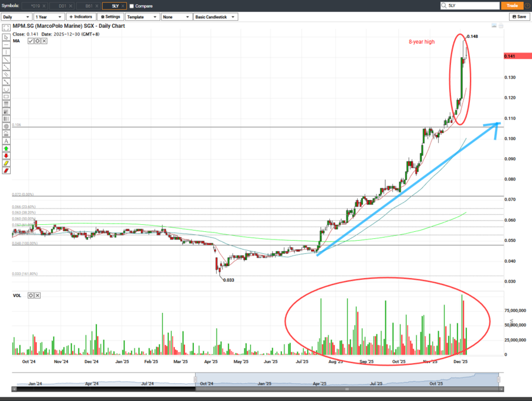Screen dimensions: 532x401
Task: Close the 5LY symbol tab
Action: click(123, 6)
